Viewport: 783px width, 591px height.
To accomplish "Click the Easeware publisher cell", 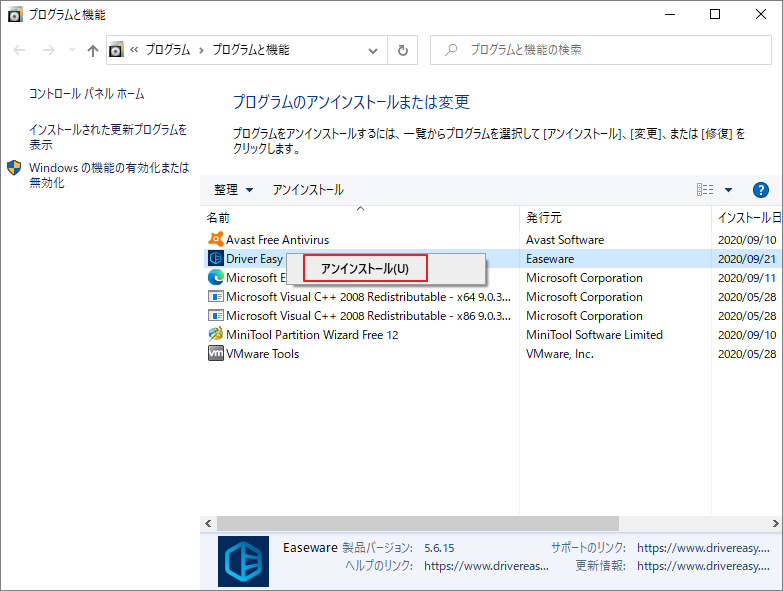I will pyautogui.click(x=550, y=259).
